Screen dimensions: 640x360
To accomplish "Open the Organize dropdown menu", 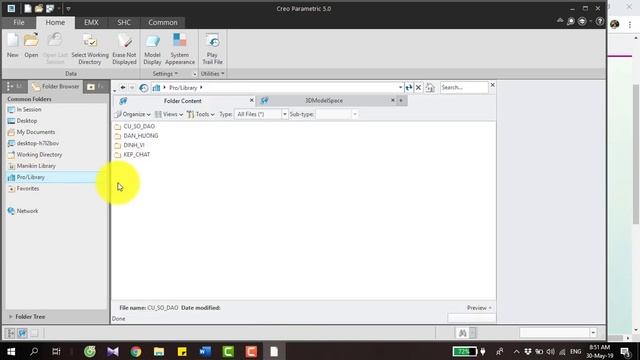I will (133, 114).
